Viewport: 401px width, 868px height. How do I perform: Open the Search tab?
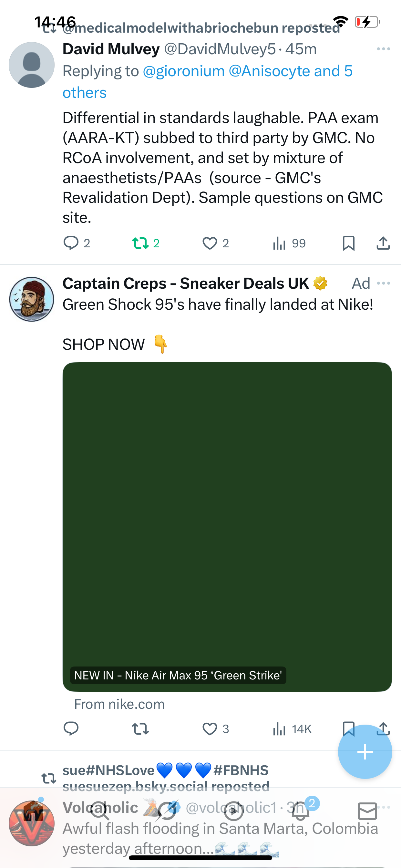100,811
